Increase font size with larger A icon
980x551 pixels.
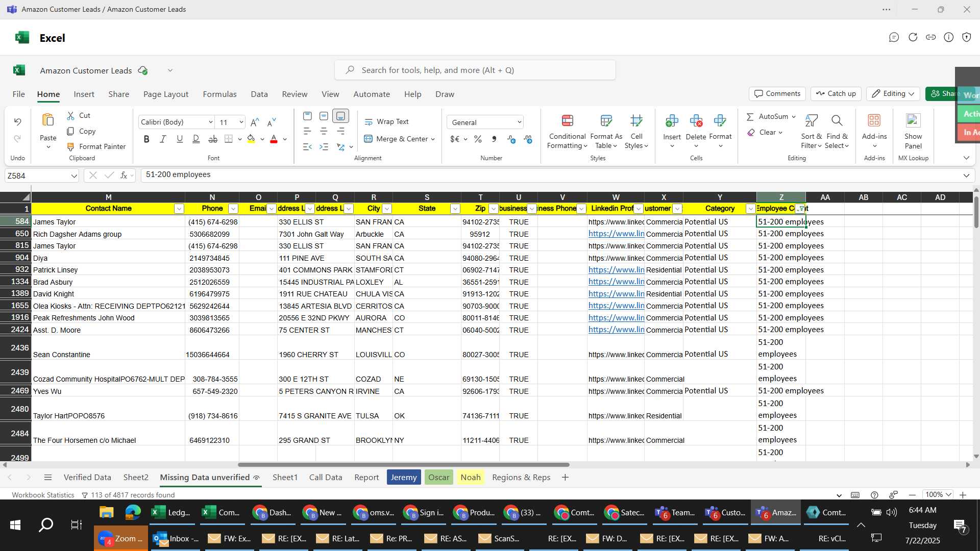coord(255,122)
